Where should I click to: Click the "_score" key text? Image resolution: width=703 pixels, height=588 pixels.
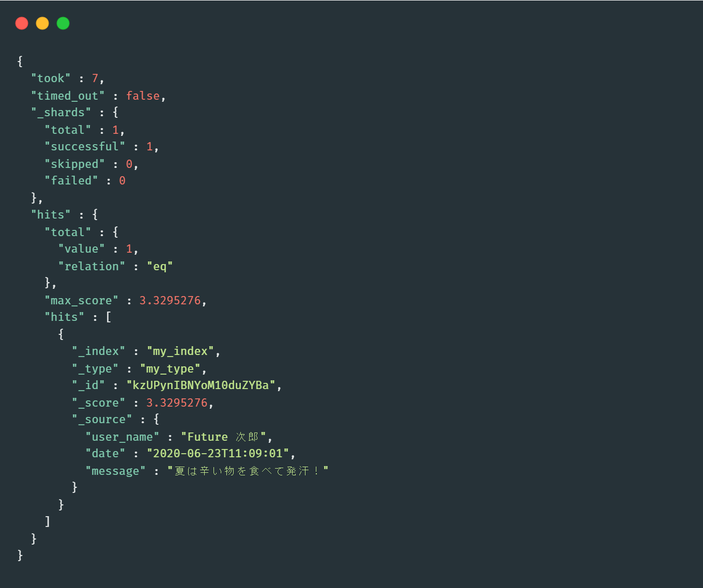tap(98, 403)
